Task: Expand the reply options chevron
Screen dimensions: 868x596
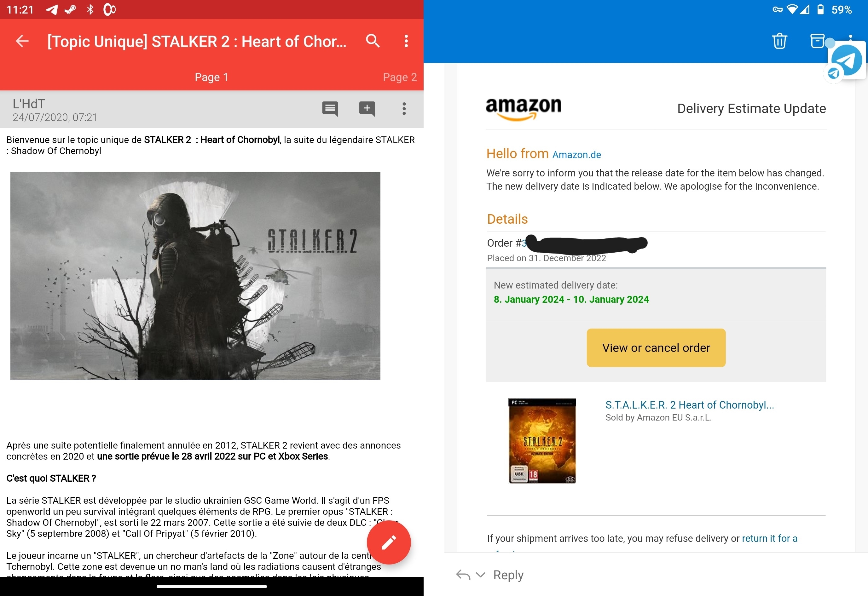Action: pyautogui.click(x=481, y=574)
